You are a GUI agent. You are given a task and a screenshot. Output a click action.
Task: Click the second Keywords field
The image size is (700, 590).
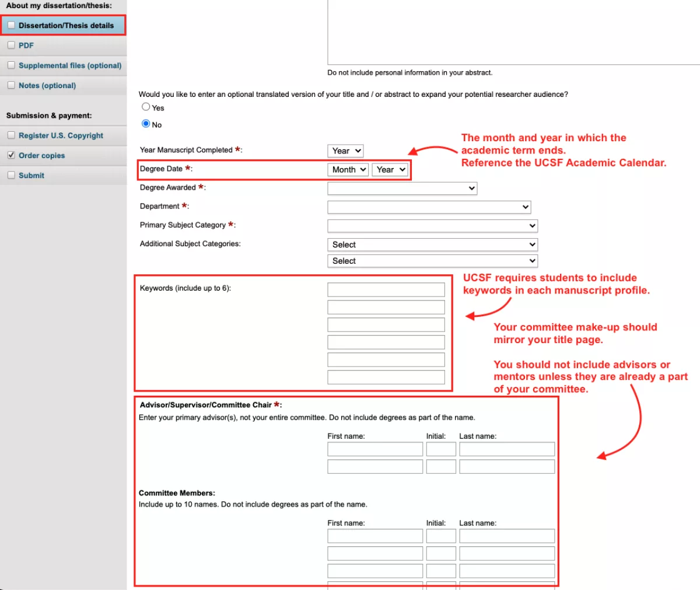(x=386, y=307)
